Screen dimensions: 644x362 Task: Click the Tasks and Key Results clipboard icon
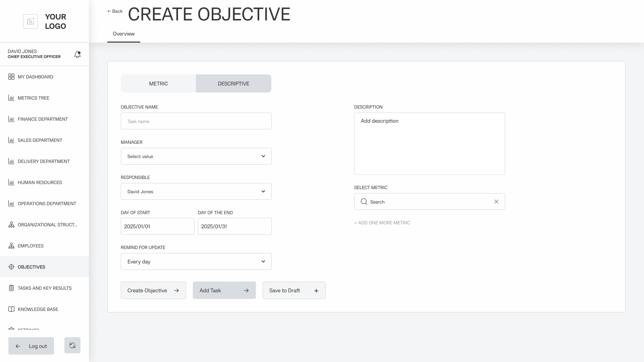11,288
